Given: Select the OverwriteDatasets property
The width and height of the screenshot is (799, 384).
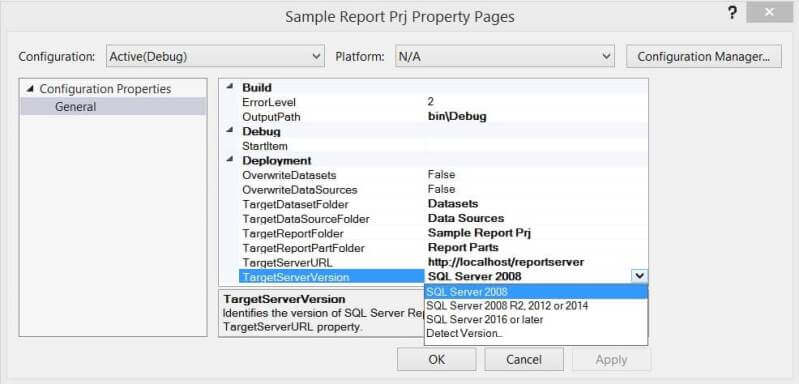Looking at the screenshot, I should pos(289,175).
